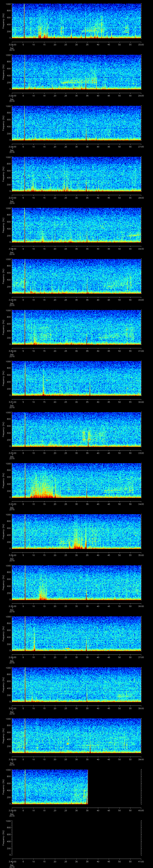
Task: Click the "25:00" end time label
Action: point(141,44)
